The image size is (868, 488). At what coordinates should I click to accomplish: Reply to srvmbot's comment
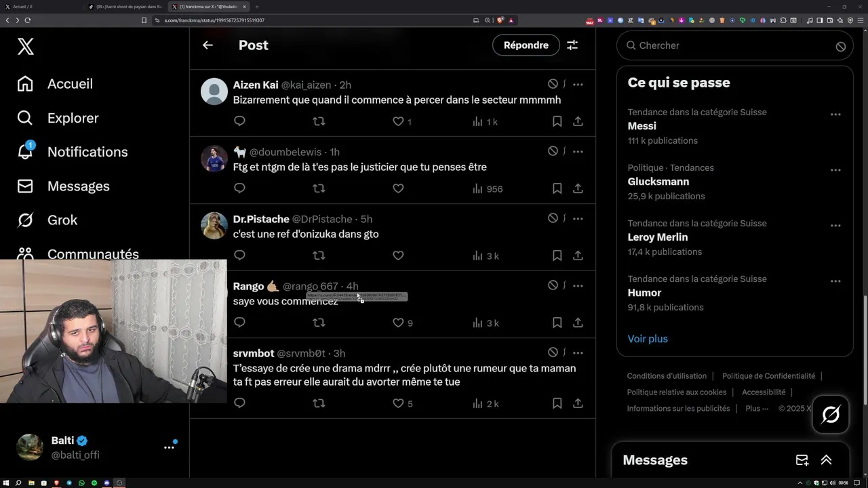click(x=239, y=403)
